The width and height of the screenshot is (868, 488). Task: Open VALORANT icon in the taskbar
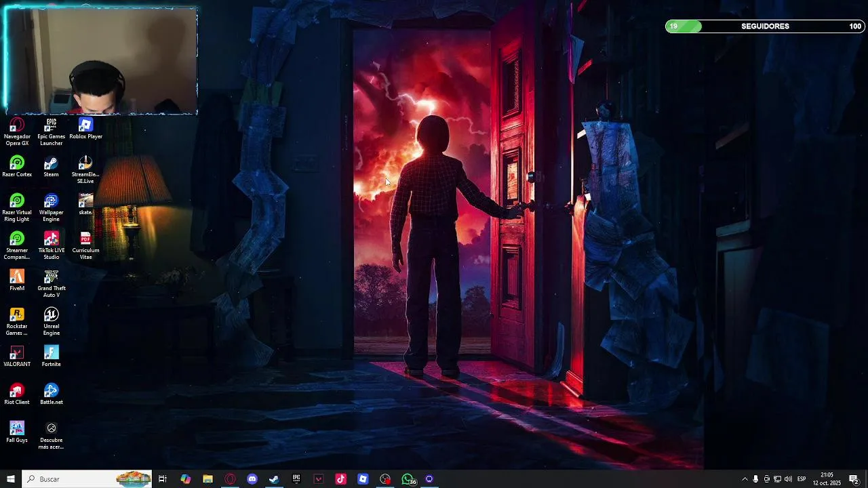point(319,479)
